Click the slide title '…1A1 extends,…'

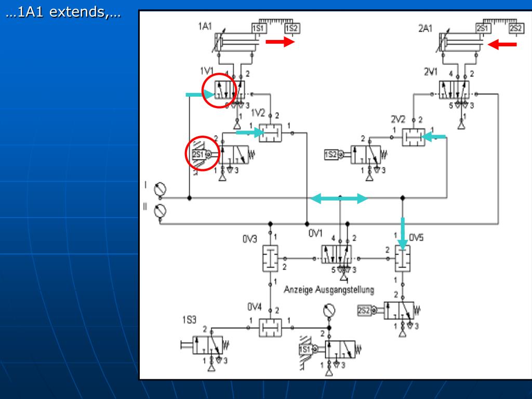(63, 12)
